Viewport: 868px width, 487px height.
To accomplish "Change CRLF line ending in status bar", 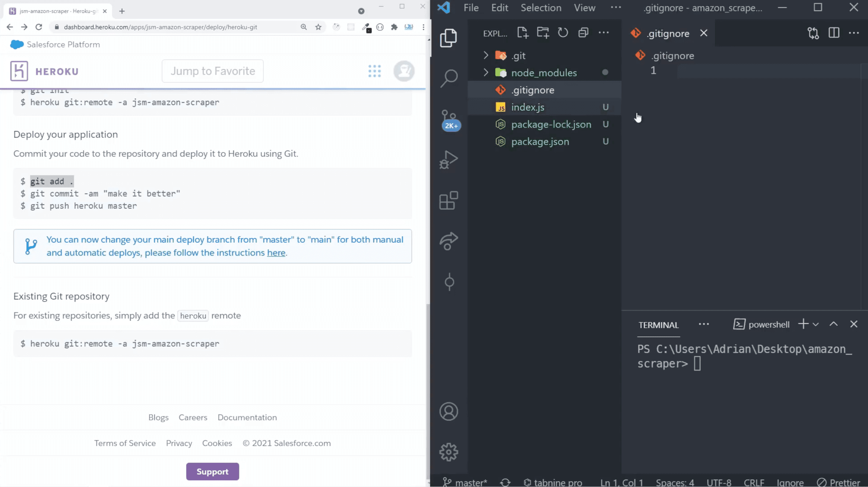I will 754,482.
